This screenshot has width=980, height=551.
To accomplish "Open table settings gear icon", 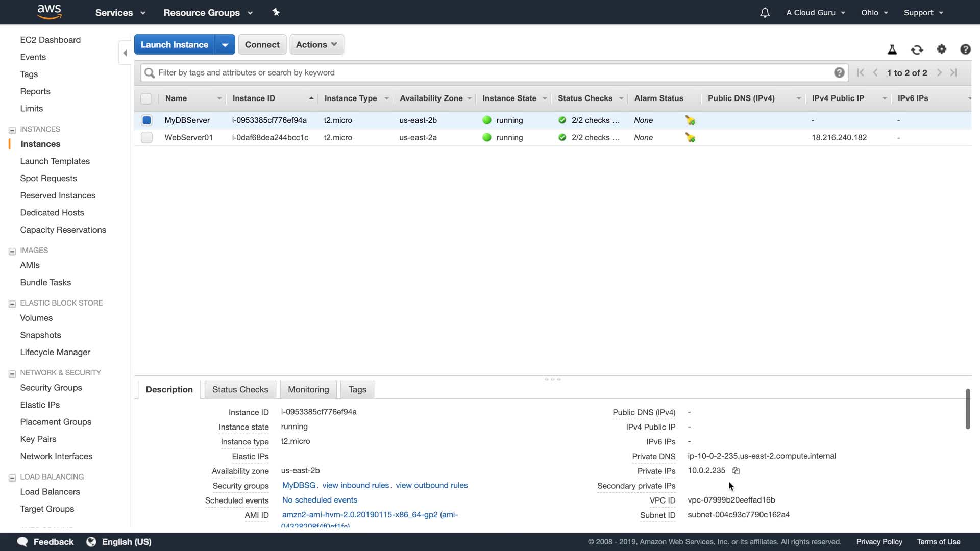I will click(942, 49).
